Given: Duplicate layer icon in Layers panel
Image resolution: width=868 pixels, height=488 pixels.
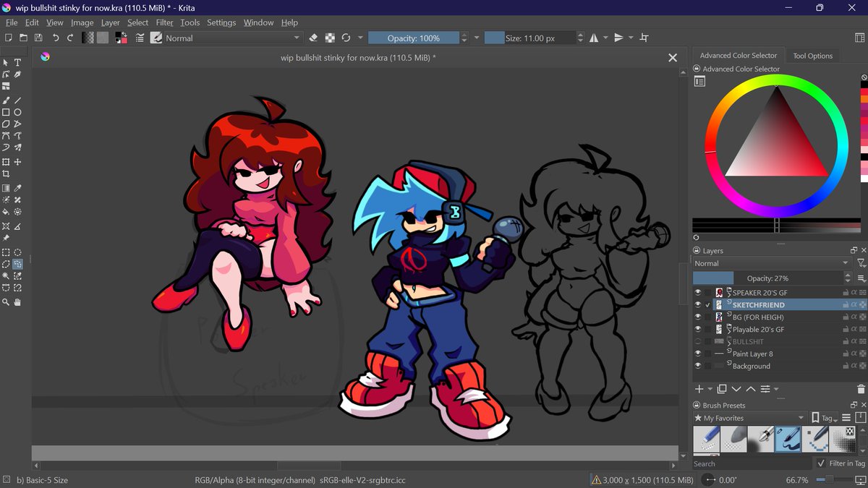Looking at the screenshot, I should pos(722,389).
